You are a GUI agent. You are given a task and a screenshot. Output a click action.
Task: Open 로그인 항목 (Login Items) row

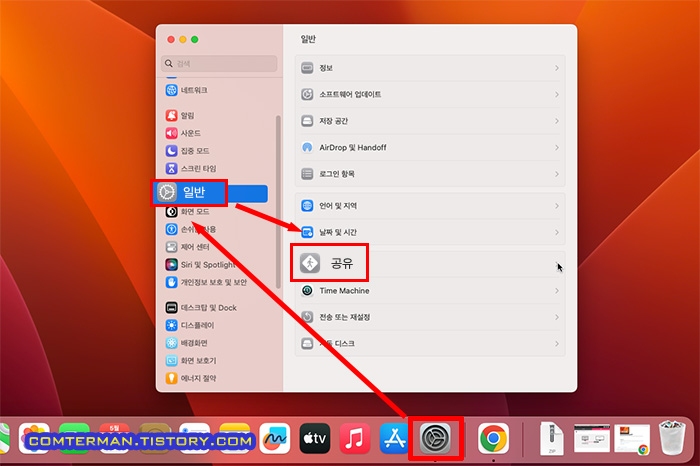(430, 174)
